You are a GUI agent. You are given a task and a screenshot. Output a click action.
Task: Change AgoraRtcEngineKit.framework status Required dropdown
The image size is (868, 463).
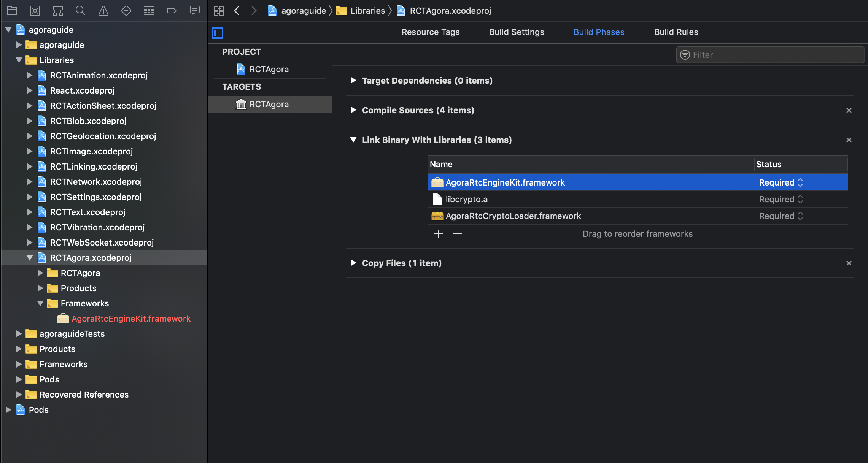[781, 182]
